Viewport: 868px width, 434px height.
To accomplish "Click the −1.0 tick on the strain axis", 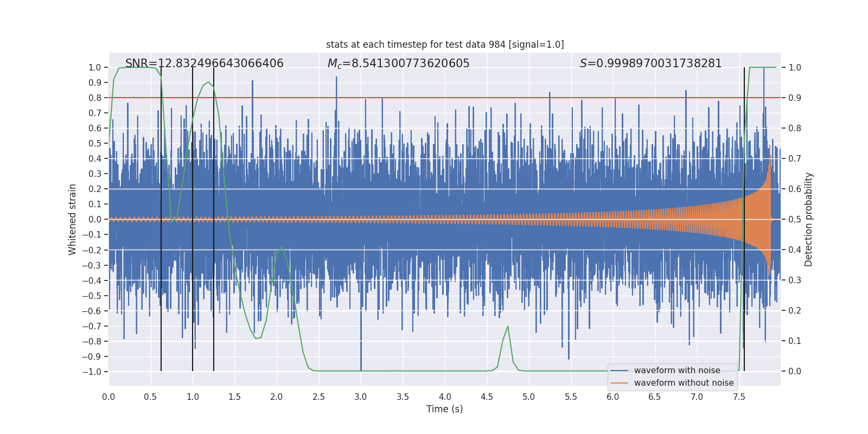I will (x=92, y=372).
